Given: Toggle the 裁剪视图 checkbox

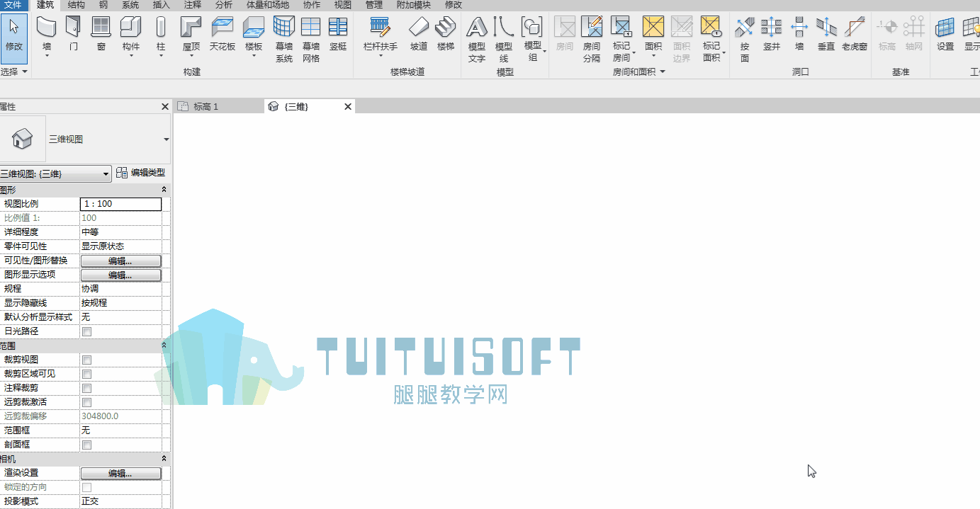Looking at the screenshot, I should coord(86,360).
